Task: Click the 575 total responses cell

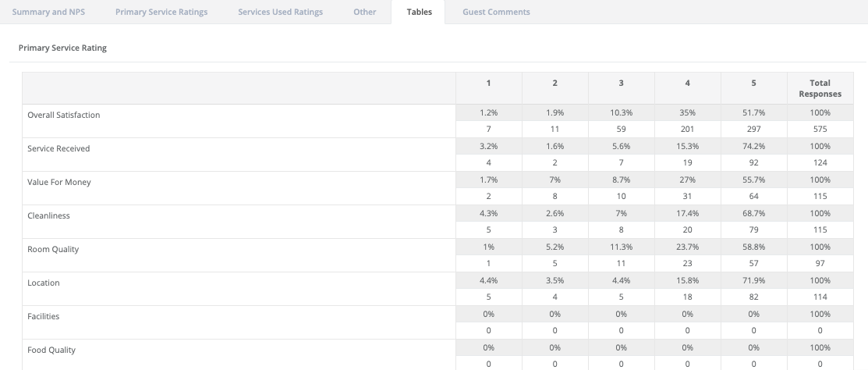Action: [820, 130]
